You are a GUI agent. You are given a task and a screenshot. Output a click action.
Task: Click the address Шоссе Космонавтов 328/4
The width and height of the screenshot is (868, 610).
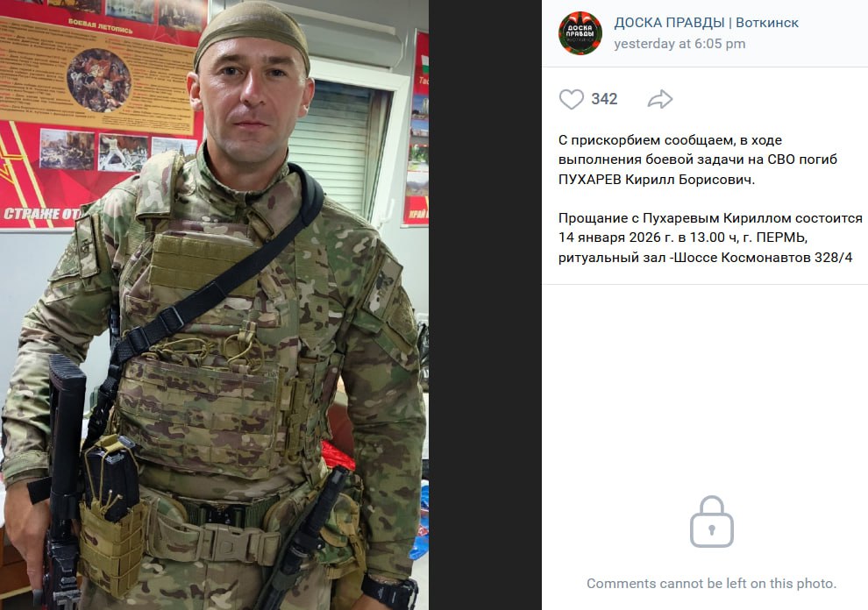pyautogui.click(x=764, y=258)
